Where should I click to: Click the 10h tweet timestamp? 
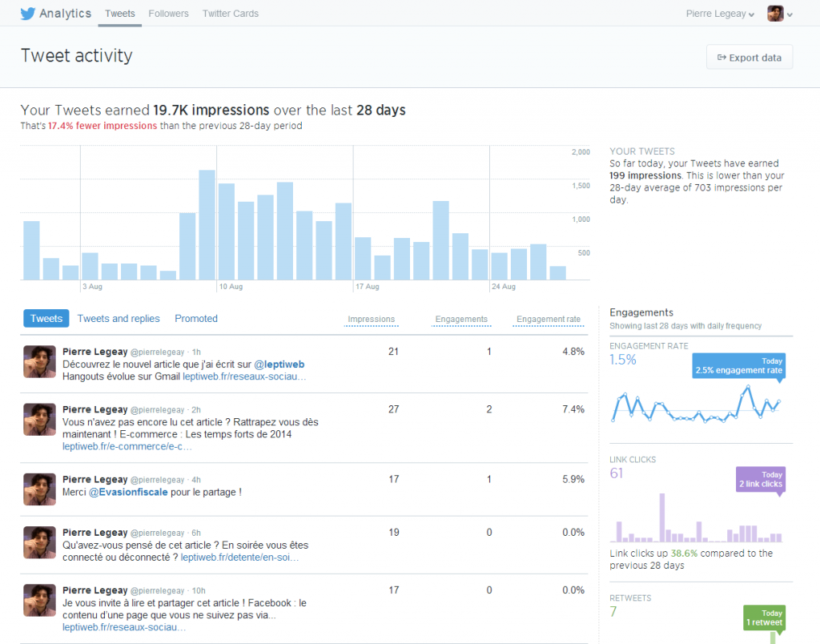coord(199,590)
